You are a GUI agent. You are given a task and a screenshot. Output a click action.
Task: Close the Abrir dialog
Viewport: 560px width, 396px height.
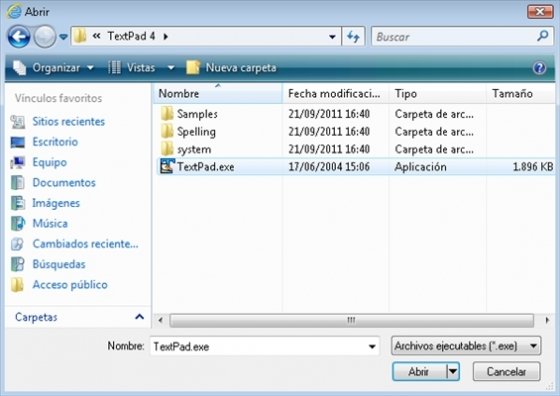[x=540, y=11]
